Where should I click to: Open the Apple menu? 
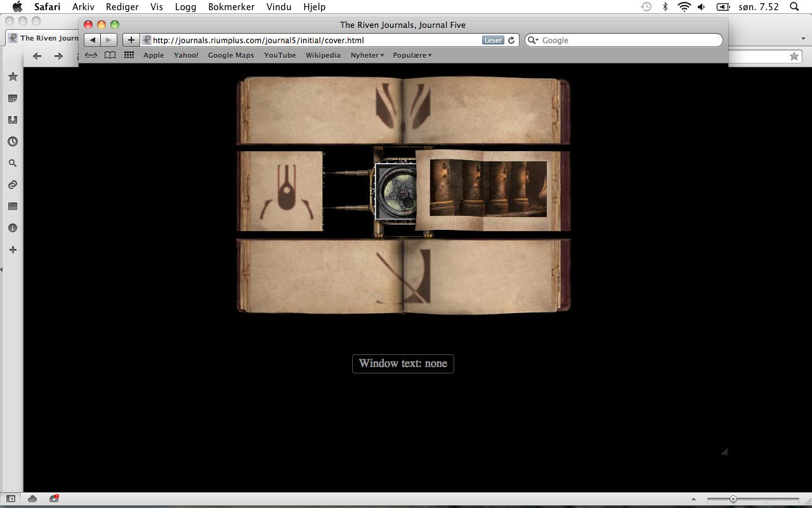click(x=17, y=7)
